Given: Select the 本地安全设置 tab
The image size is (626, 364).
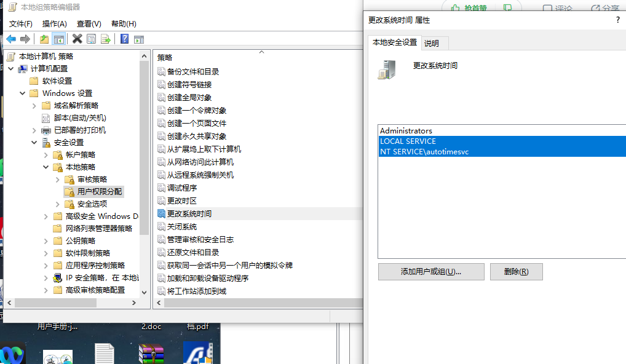Looking at the screenshot, I should 394,42.
